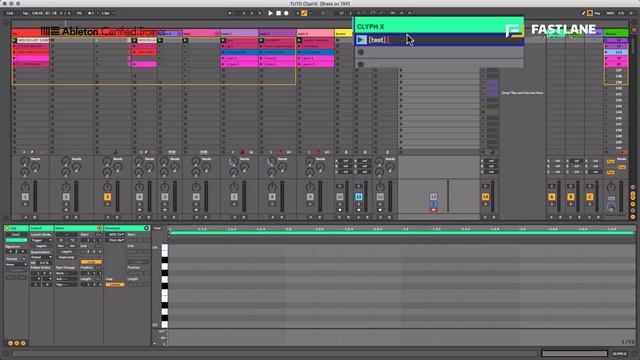Click the green loop brace above piano roll

[x=401, y=233]
